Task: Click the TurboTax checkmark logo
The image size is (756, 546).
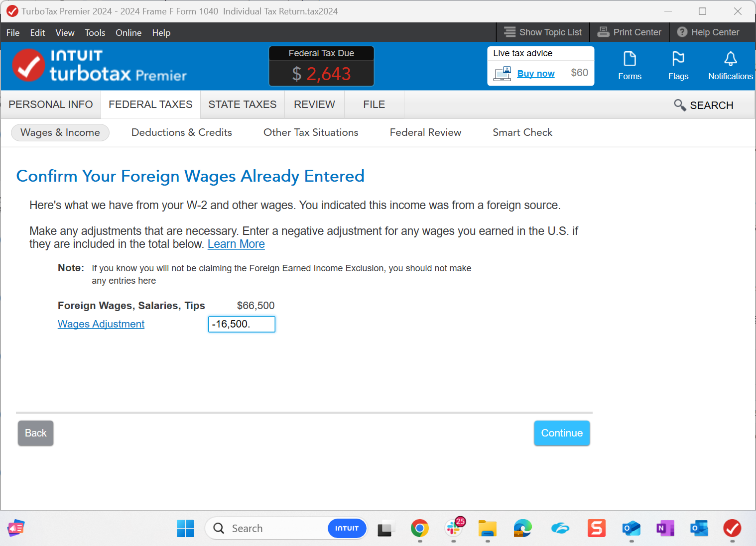Action: coord(29,65)
